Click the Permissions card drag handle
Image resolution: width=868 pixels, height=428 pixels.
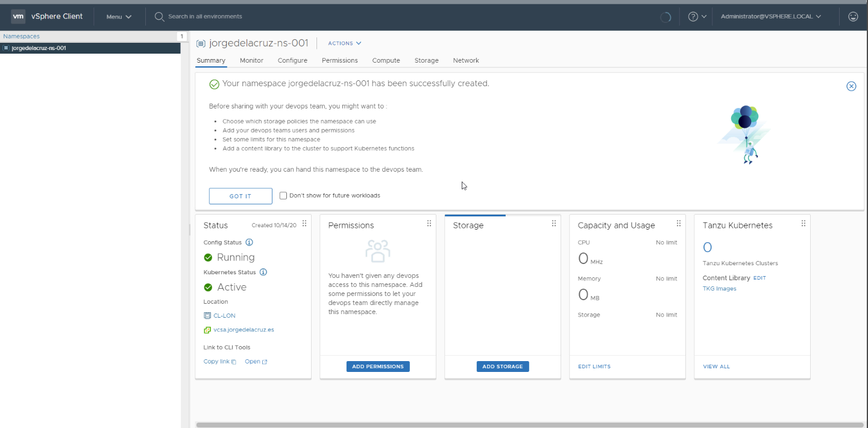click(429, 223)
